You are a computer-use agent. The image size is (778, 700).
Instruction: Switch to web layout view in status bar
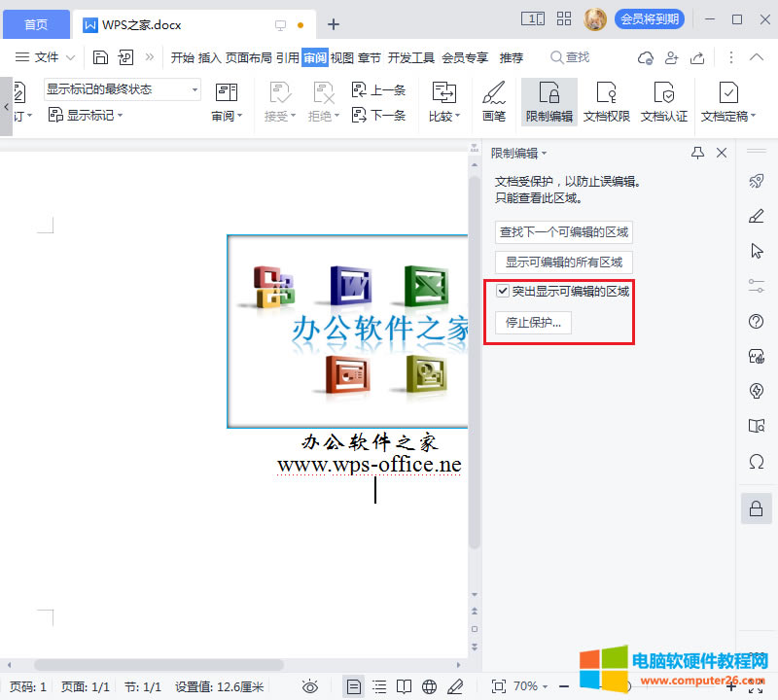tap(430, 686)
